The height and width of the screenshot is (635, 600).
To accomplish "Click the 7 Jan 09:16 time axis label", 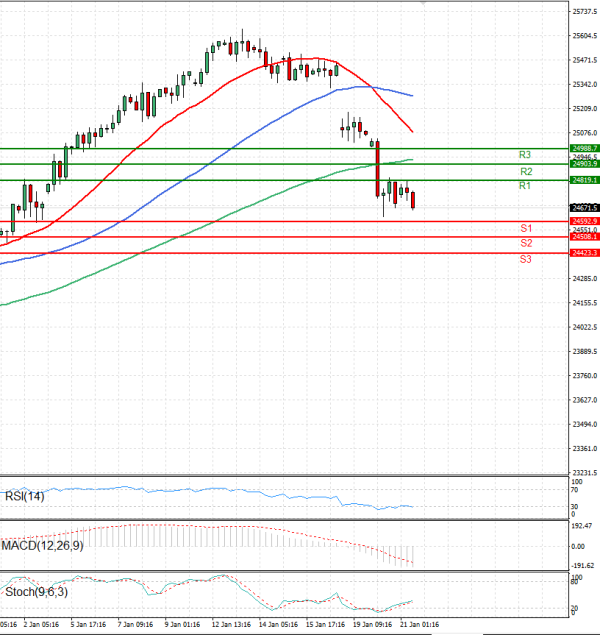I will click(134, 625).
